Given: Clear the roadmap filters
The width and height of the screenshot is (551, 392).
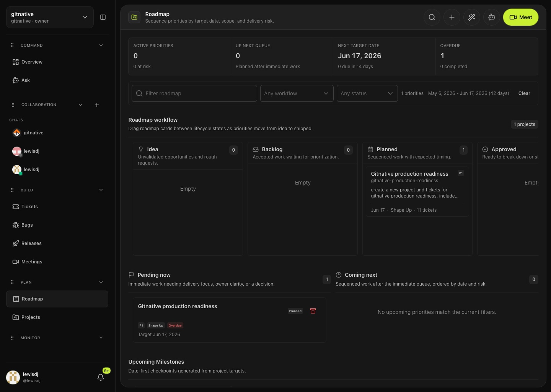Looking at the screenshot, I should click(524, 93).
